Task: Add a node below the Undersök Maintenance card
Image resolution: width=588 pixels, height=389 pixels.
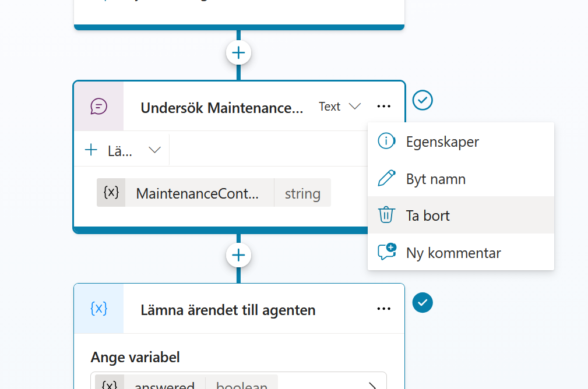Action: click(238, 255)
